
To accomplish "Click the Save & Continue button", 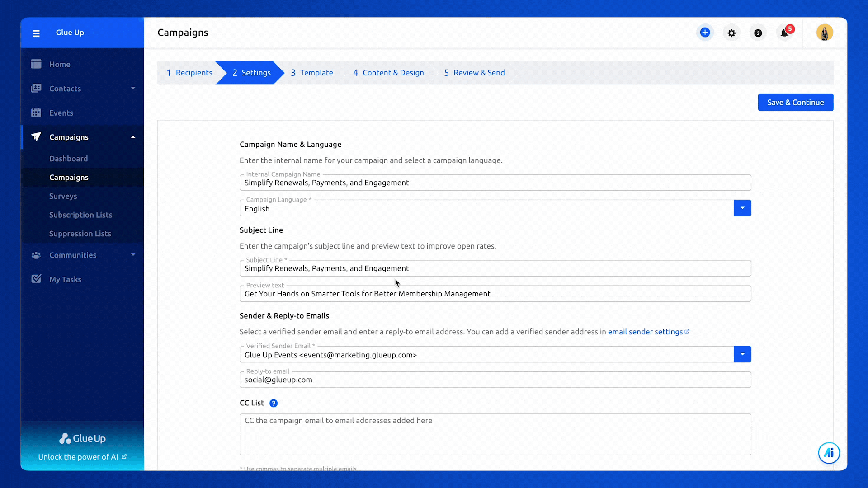I will (x=795, y=103).
